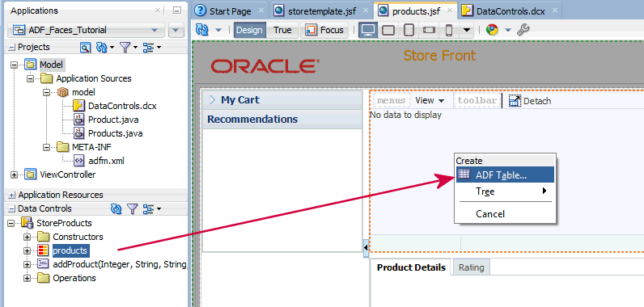Screen dimensions: 644x307
Task: Click the Data Controls display options icon
Action: point(148,209)
